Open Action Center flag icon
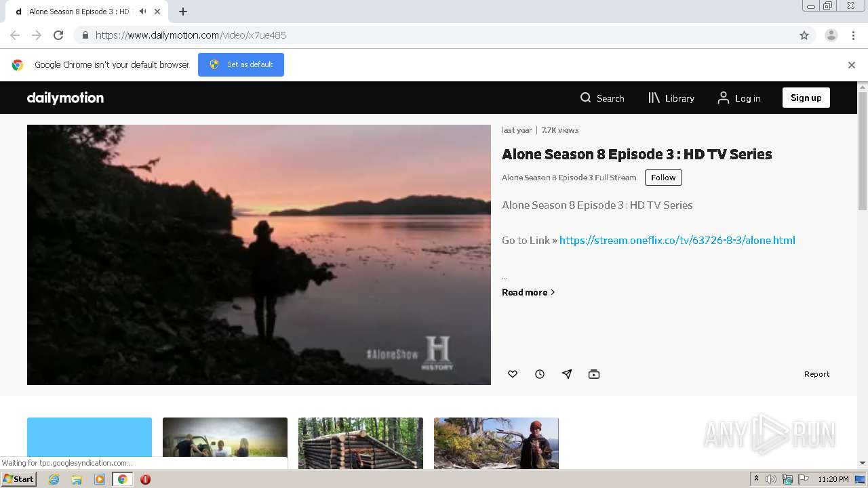Viewport: 868px width, 488px height. click(803, 479)
